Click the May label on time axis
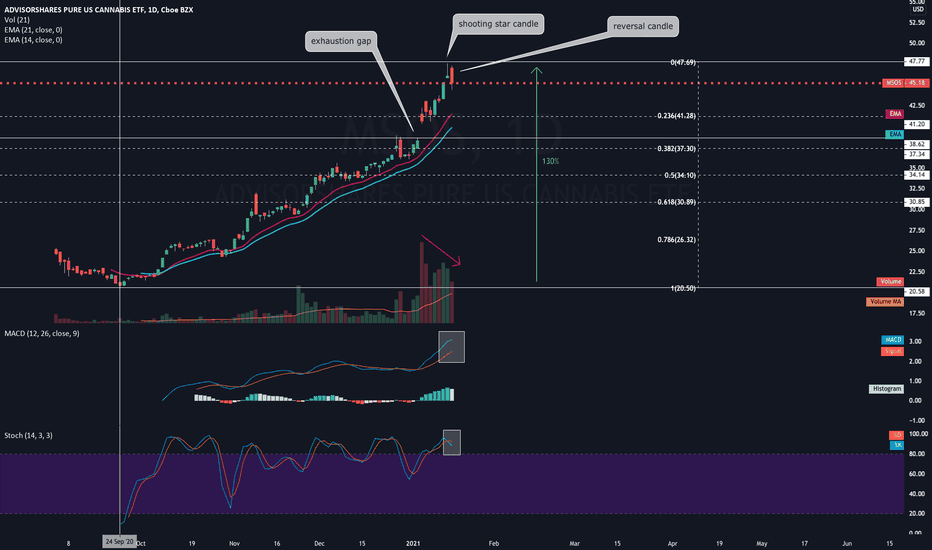 [x=761, y=543]
